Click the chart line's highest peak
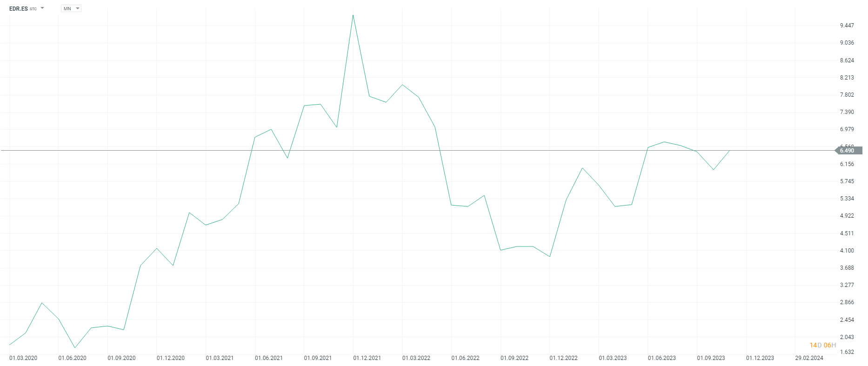The height and width of the screenshot is (366, 868). coord(353,15)
